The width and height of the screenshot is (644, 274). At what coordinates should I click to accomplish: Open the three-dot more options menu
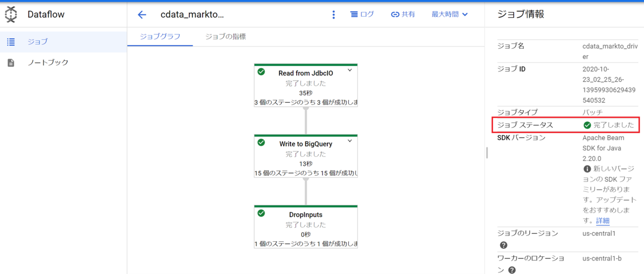334,15
